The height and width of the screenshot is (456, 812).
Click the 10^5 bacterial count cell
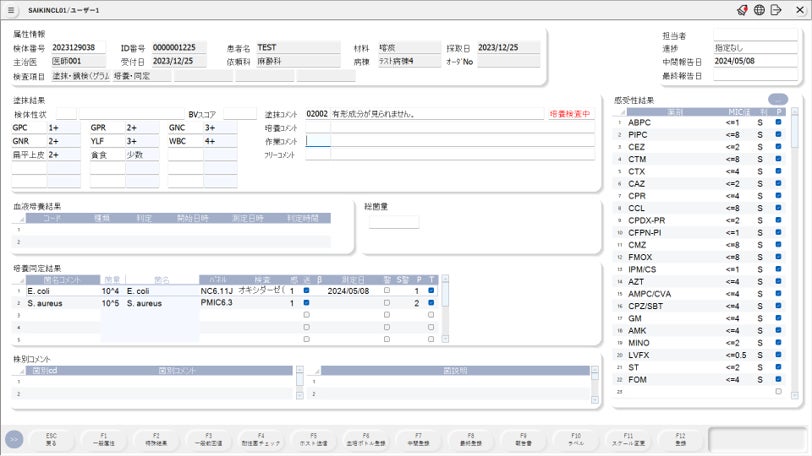click(112, 303)
